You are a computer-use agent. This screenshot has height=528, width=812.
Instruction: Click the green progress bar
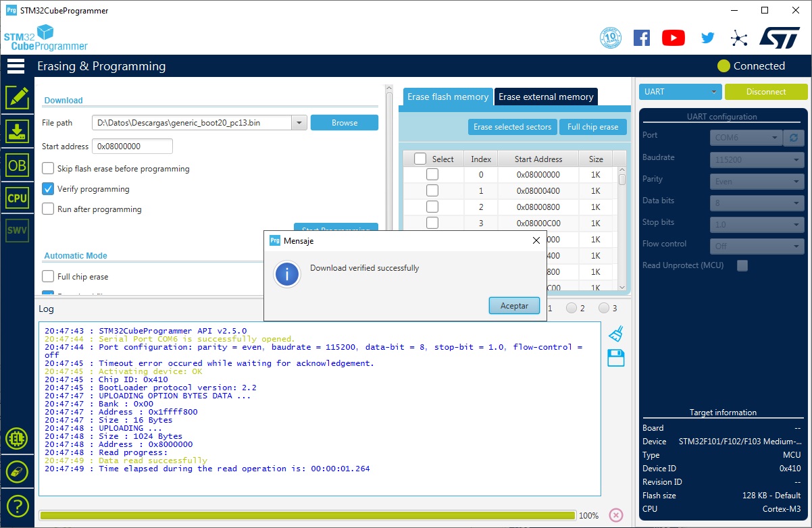pos(307,515)
